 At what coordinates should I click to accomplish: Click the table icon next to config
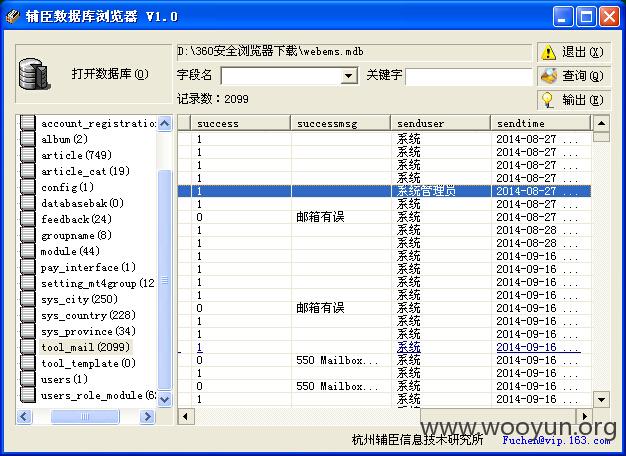[x=28, y=187]
